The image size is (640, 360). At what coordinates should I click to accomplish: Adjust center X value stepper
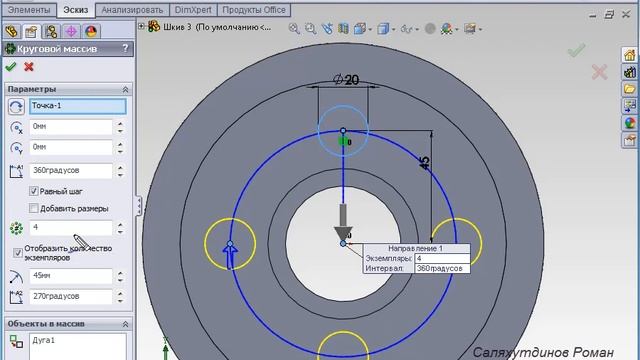coord(120,127)
